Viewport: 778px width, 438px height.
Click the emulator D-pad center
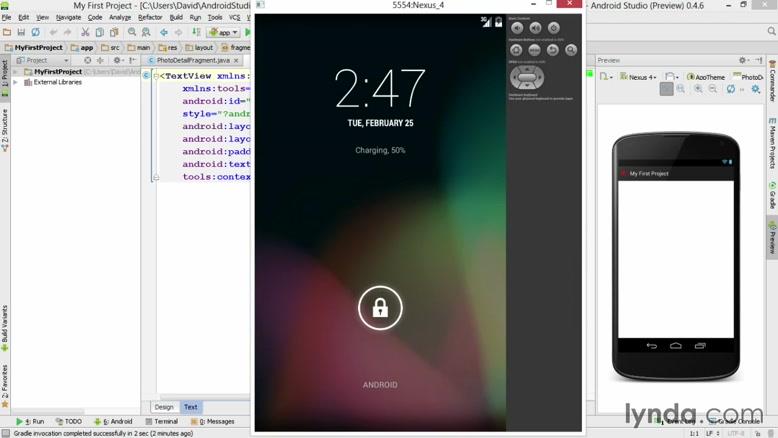pyautogui.click(x=527, y=77)
